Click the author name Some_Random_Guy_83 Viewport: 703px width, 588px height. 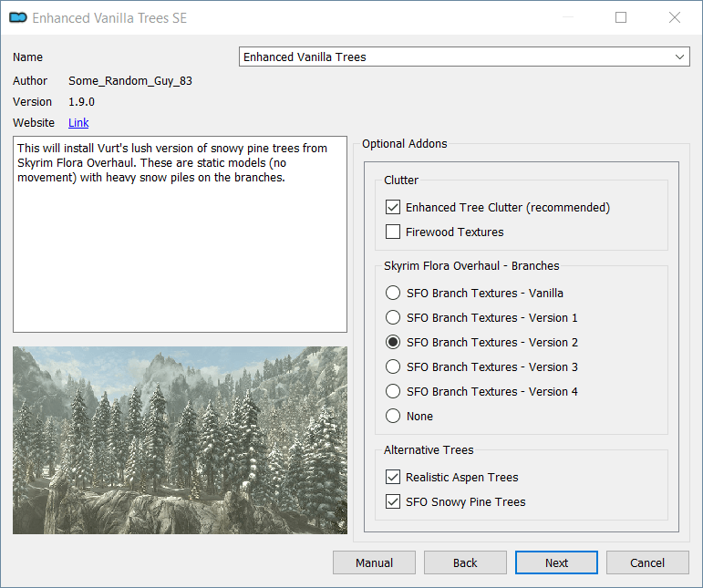[130, 80]
